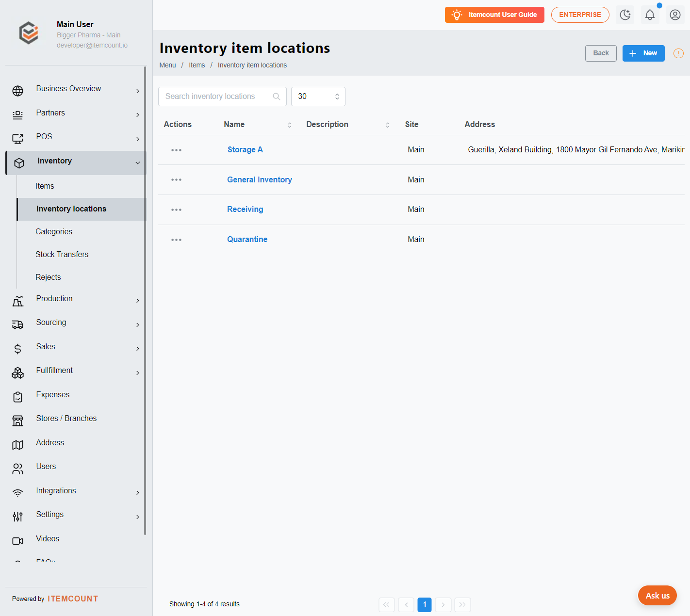The height and width of the screenshot is (616, 690).
Task: Click the search inventory locations field
Action: [222, 97]
